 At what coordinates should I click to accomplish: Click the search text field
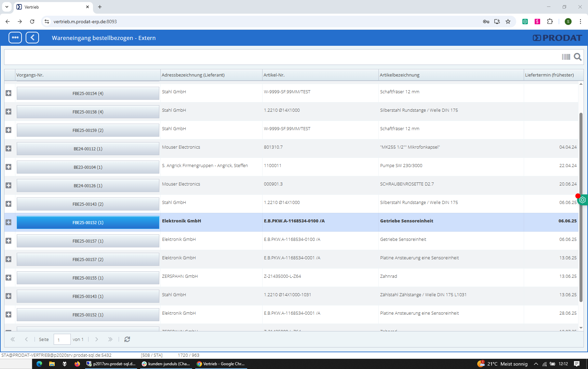coord(280,57)
